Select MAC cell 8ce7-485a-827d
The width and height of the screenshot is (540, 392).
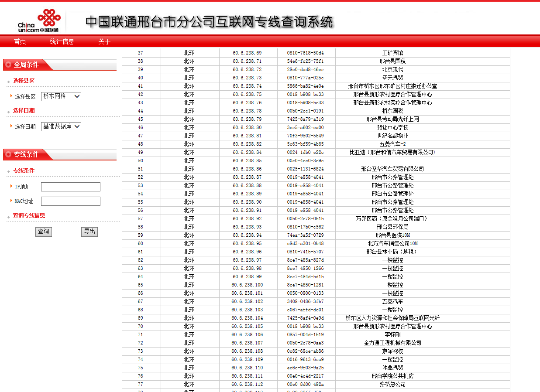tap(306, 260)
